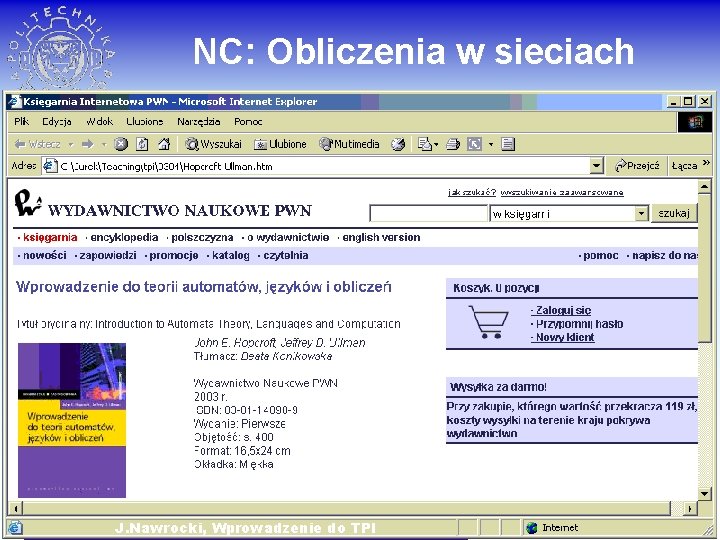
Task: Open the Widok menu
Action: click(99, 122)
